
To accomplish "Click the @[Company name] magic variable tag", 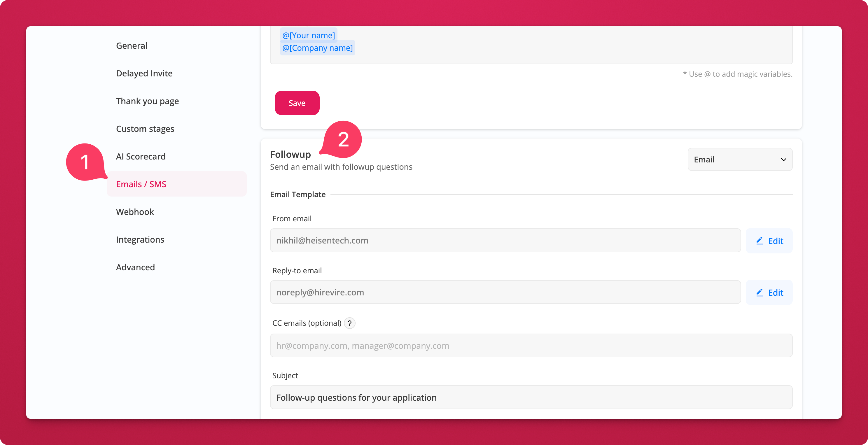I will tap(317, 48).
